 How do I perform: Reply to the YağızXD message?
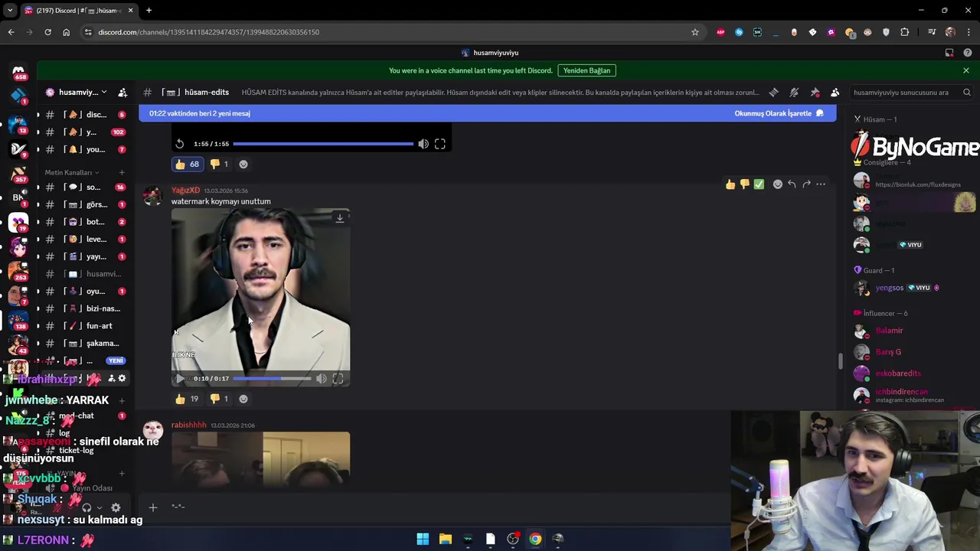click(792, 184)
